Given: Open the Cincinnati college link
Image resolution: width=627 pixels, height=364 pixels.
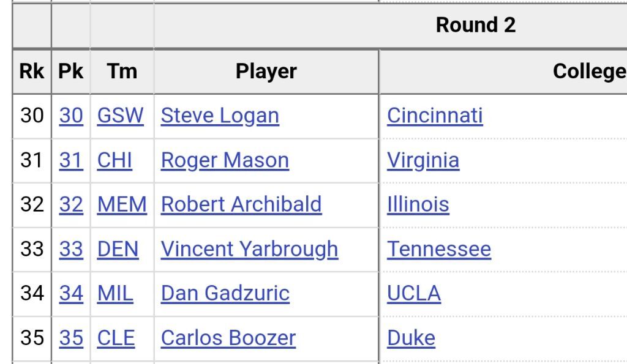Looking at the screenshot, I should tap(435, 116).
